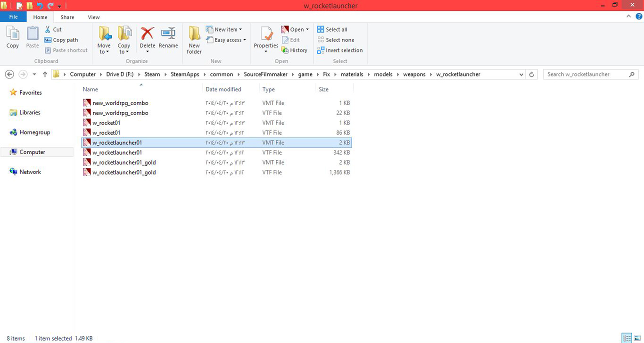Open the Move to dropdown

point(104,52)
